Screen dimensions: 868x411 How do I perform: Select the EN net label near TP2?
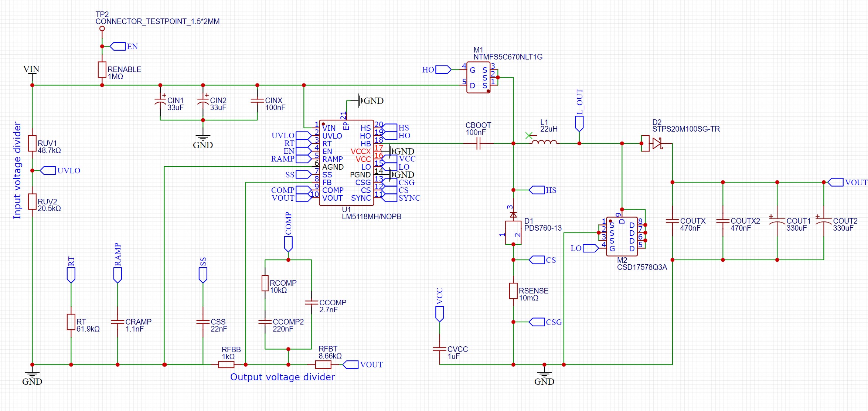pyautogui.click(x=124, y=46)
